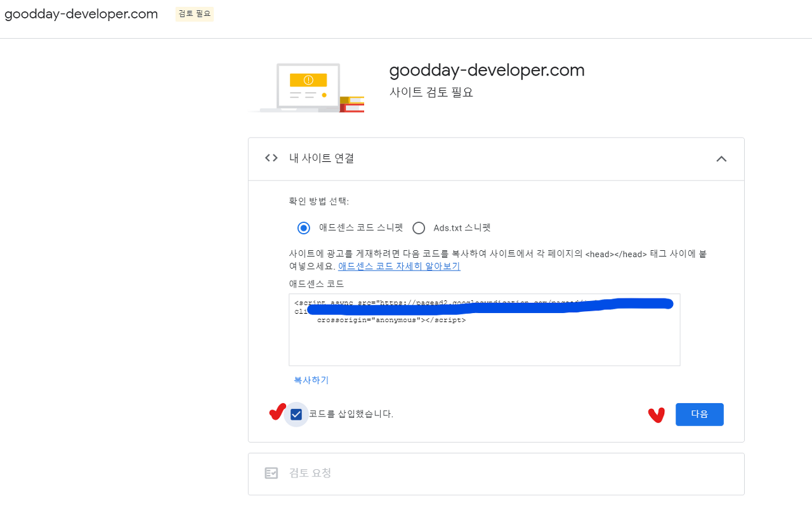The height and width of the screenshot is (508, 812).
Task: Select the Ads.txt 스니펫 radio button
Action: pos(419,228)
